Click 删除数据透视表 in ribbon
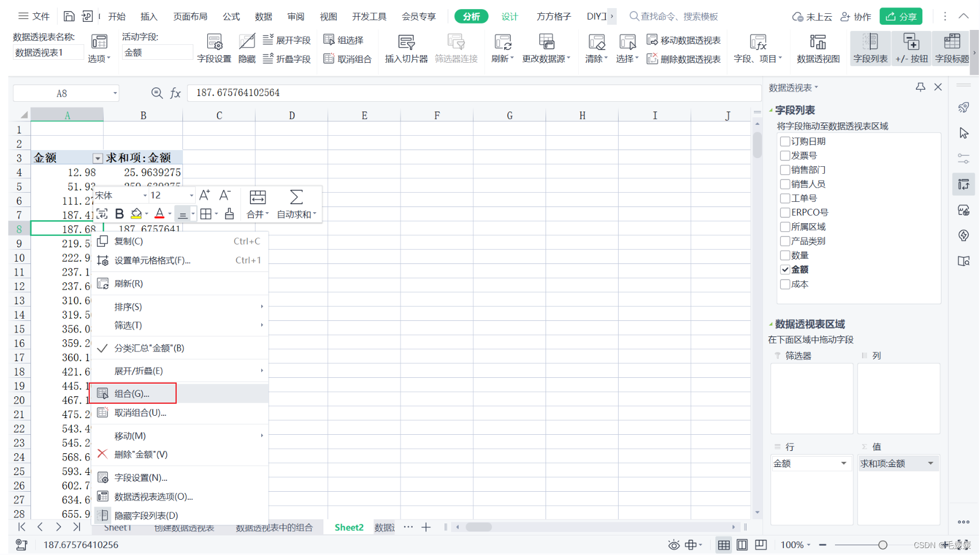The height and width of the screenshot is (555, 980). click(684, 59)
